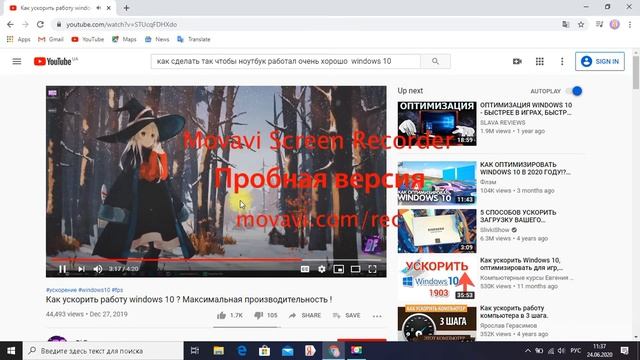This screenshot has height=360, width=640.
Task: Click the translate page icon in address bar
Action: coord(565,24)
